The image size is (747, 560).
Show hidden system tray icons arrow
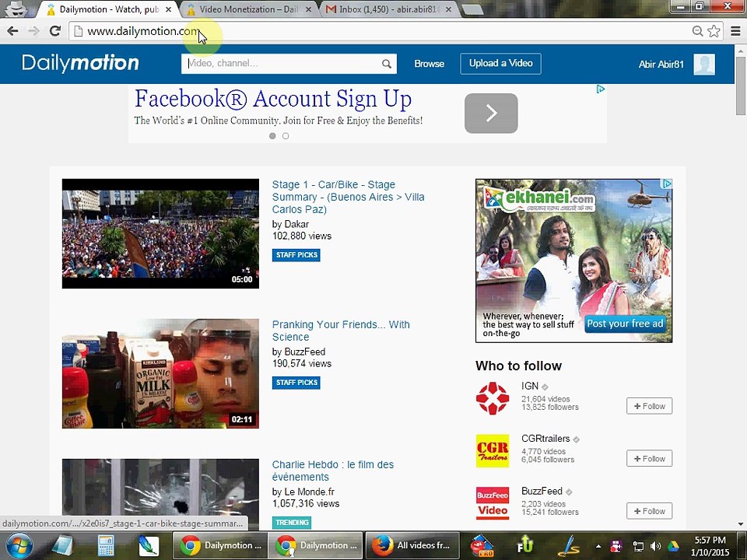tap(598, 546)
